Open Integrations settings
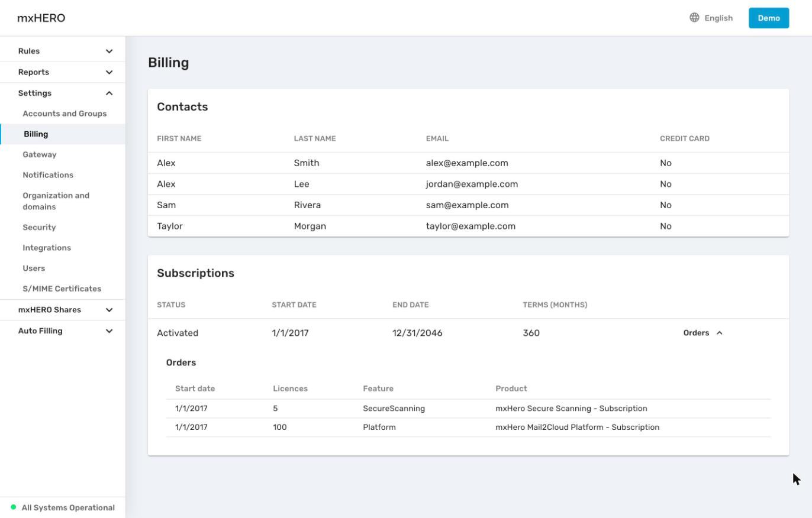 [47, 248]
